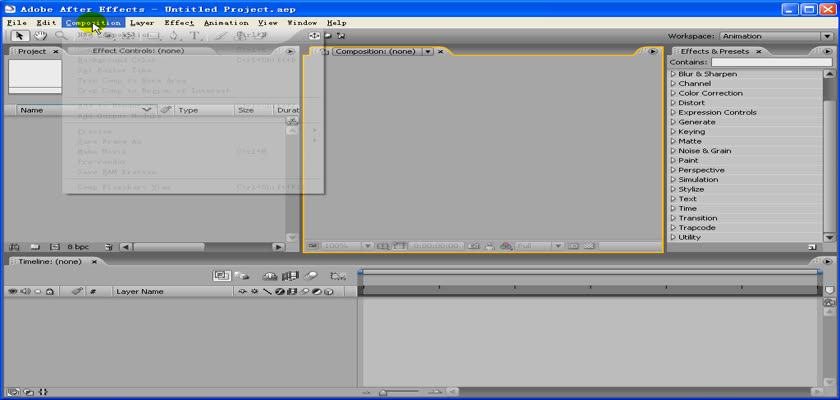Screen dimensions: 840x400
Task: Take snapshot camera icon in Composition panel
Action: 474,246
